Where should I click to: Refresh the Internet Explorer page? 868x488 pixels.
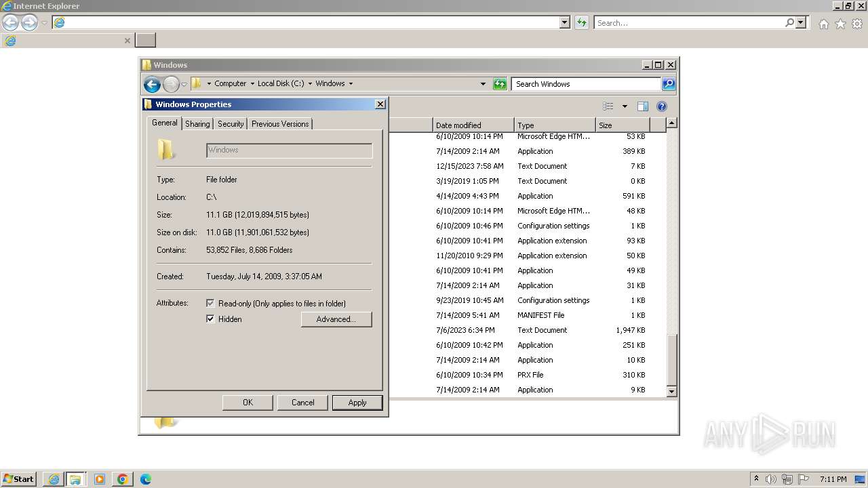[581, 22]
